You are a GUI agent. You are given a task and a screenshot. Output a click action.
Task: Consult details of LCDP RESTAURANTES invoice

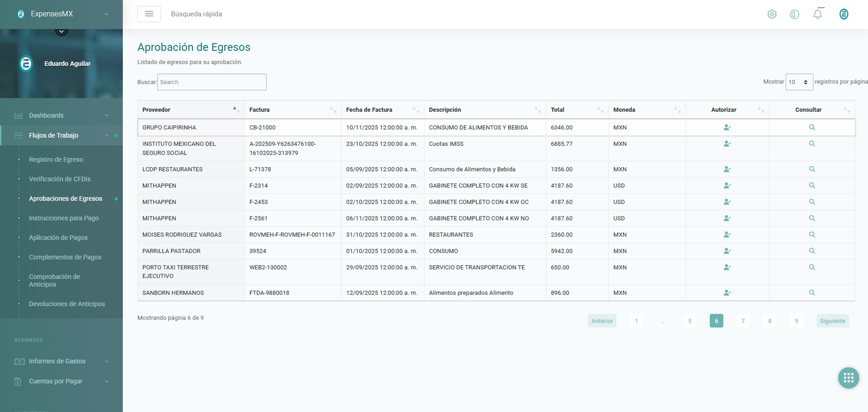812,169
